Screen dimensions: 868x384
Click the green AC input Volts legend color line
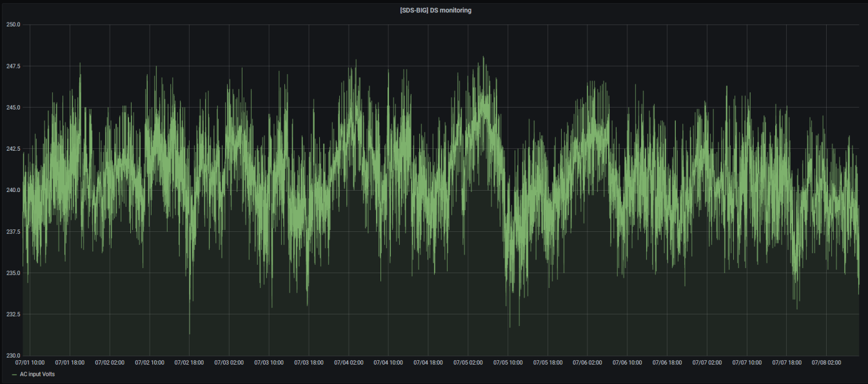click(x=14, y=374)
